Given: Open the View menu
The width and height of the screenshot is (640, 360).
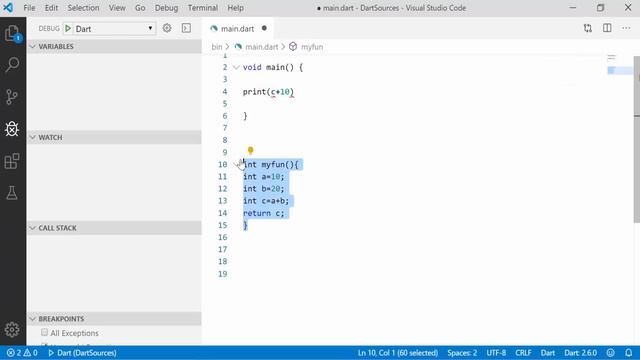Looking at the screenshot, I should [117, 8].
